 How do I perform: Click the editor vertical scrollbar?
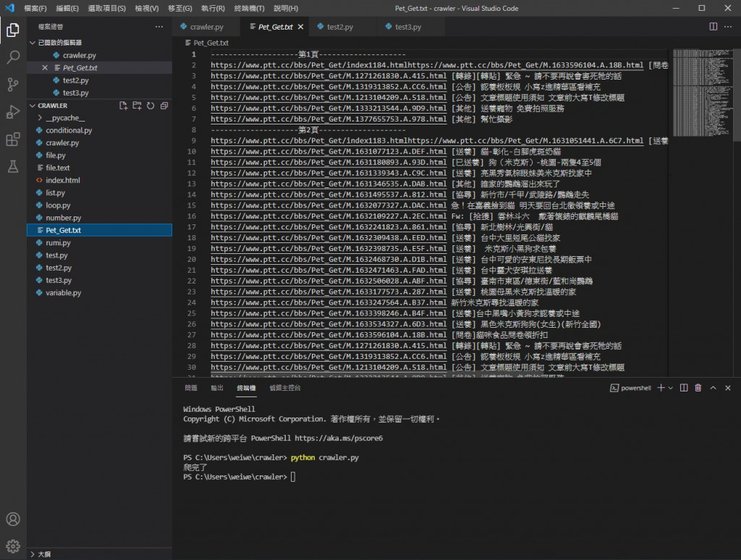point(737,95)
